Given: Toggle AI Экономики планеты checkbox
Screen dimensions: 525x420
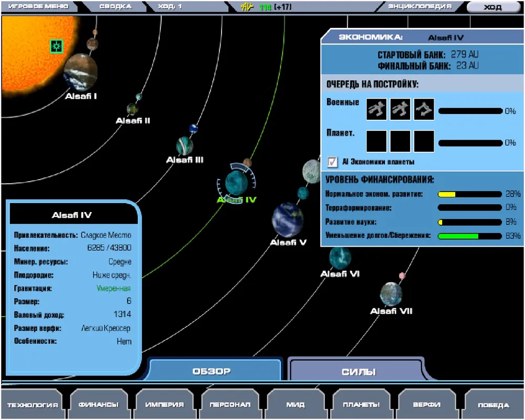Looking at the screenshot, I should [x=332, y=162].
